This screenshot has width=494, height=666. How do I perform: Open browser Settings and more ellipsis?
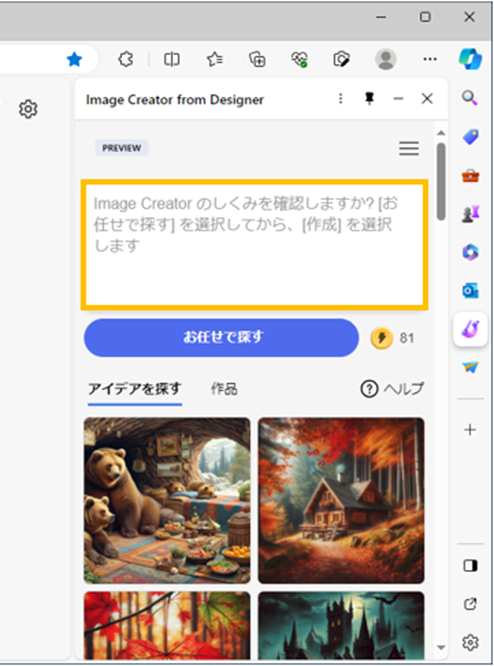coord(430,59)
